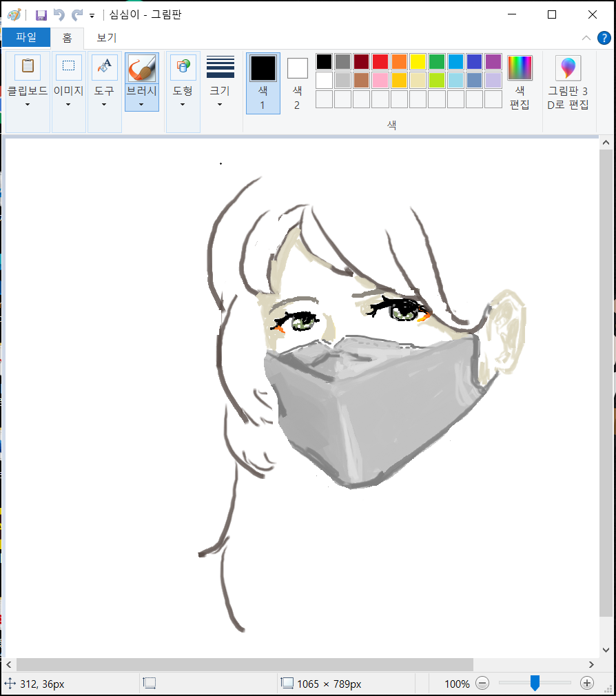Open Paint help question mark icon

[x=604, y=38]
